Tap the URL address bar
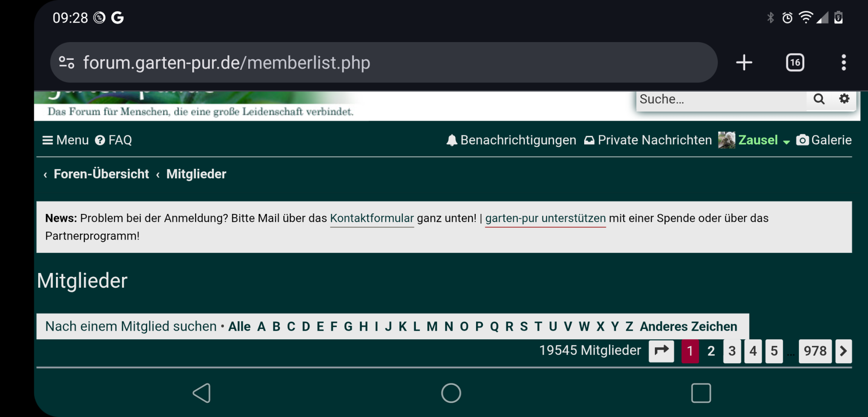This screenshot has height=417, width=868. (x=382, y=62)
